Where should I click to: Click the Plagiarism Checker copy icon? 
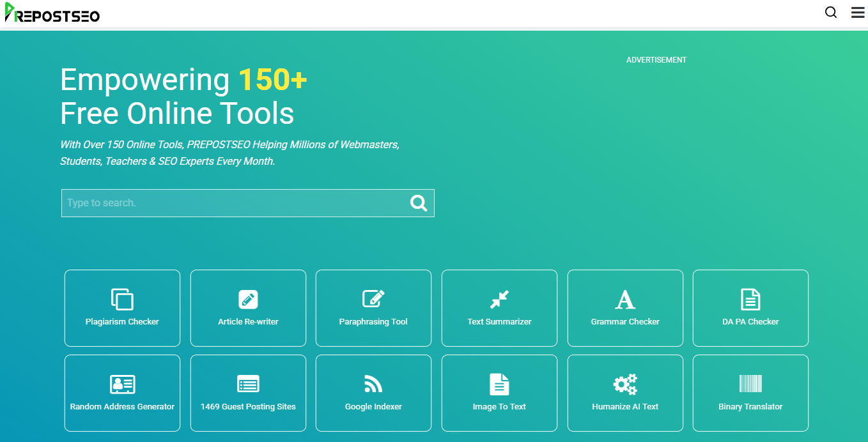(x=122, y=300)
